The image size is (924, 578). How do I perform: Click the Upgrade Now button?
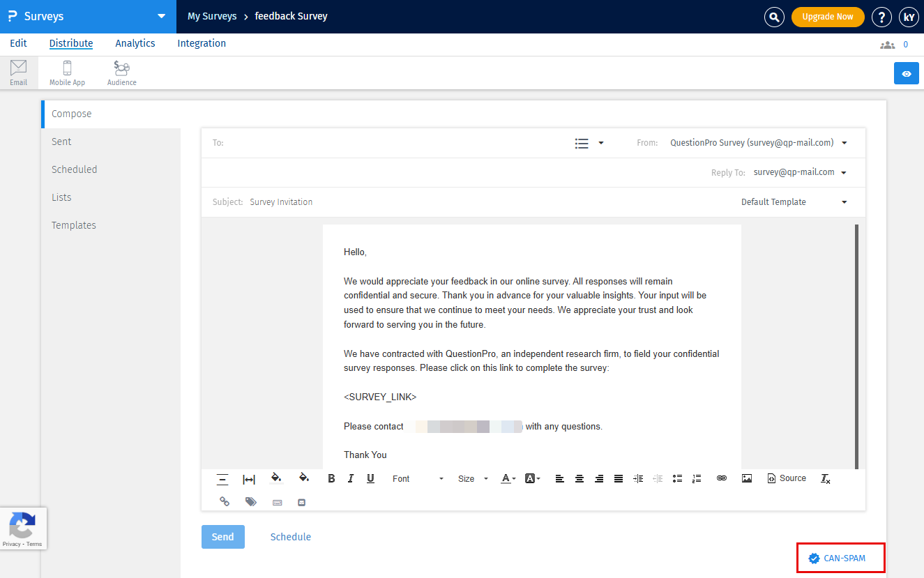click(x=828, y=16)
